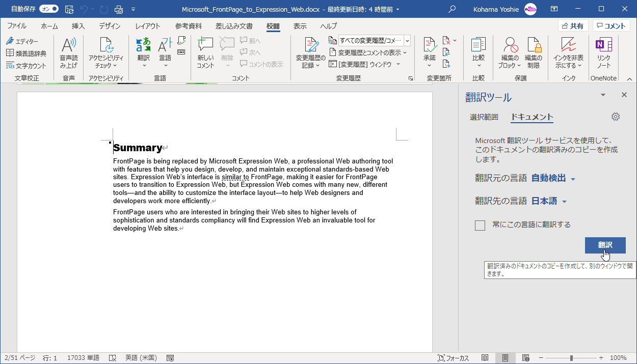
Task: Select the 選択範囲 tab in translator pane
Action: 484,117
